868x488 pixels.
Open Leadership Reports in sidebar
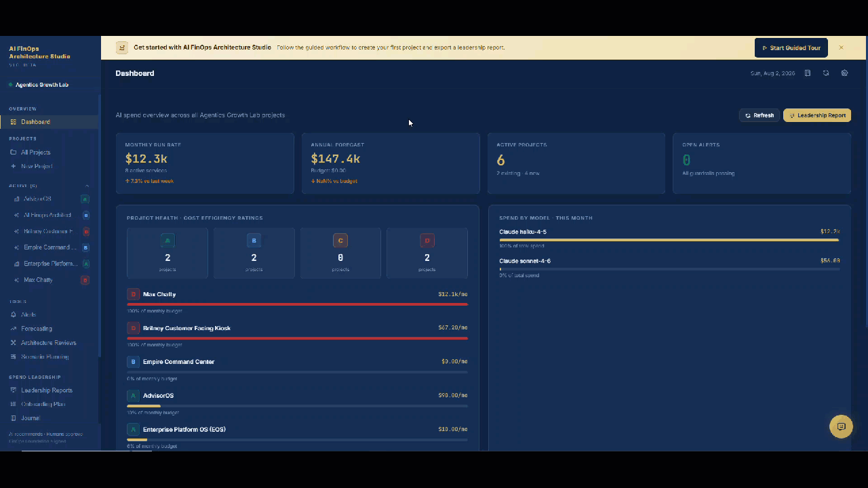click(x=50, y=390)
